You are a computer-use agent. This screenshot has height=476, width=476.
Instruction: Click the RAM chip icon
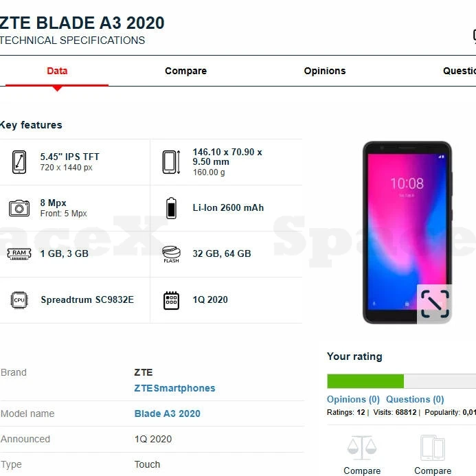19,254
